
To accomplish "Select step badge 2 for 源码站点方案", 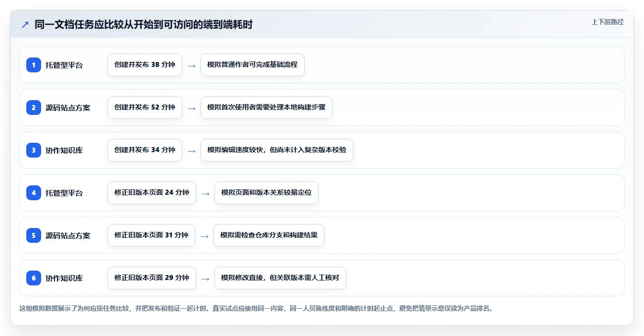I will 34,108.
